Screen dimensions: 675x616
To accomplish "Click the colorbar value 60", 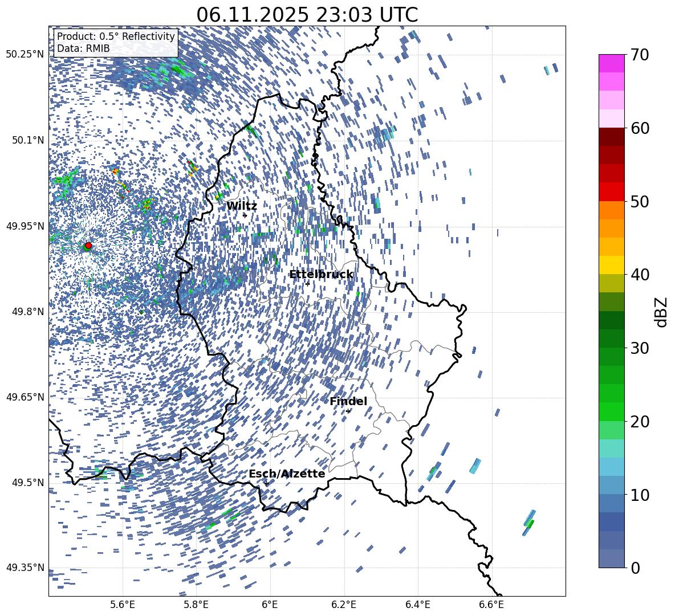I will coord(640,128).
